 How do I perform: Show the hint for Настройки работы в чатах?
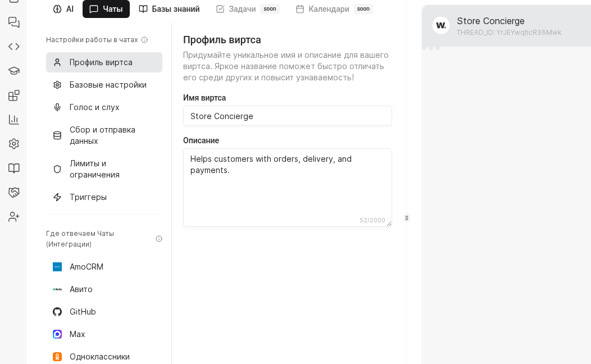[145, 40]
